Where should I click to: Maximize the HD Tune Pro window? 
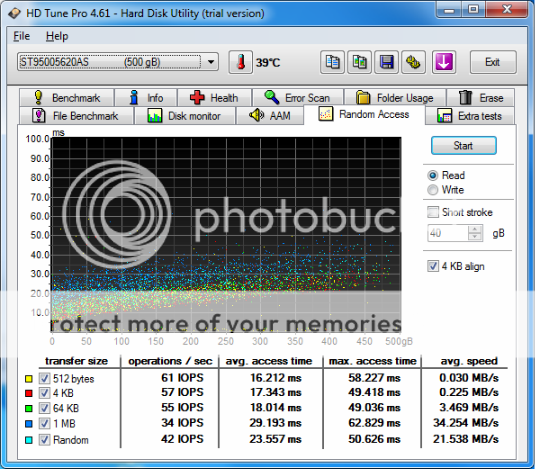click(x=473, y=10)
